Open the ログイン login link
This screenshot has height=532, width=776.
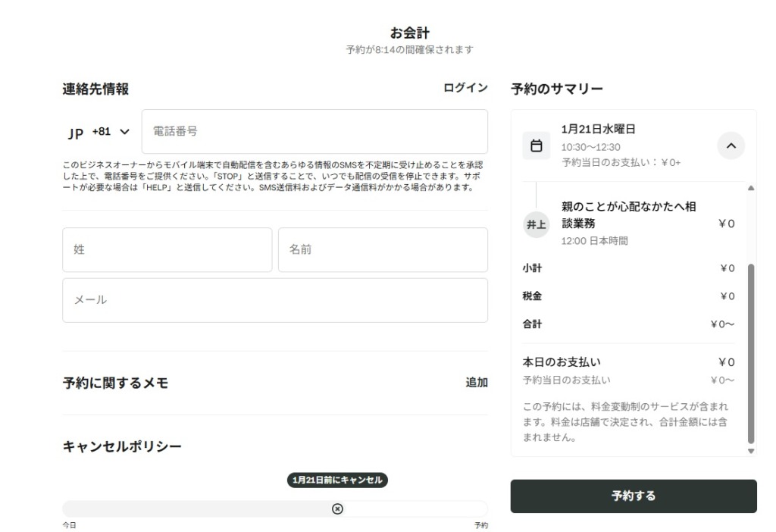465,88
